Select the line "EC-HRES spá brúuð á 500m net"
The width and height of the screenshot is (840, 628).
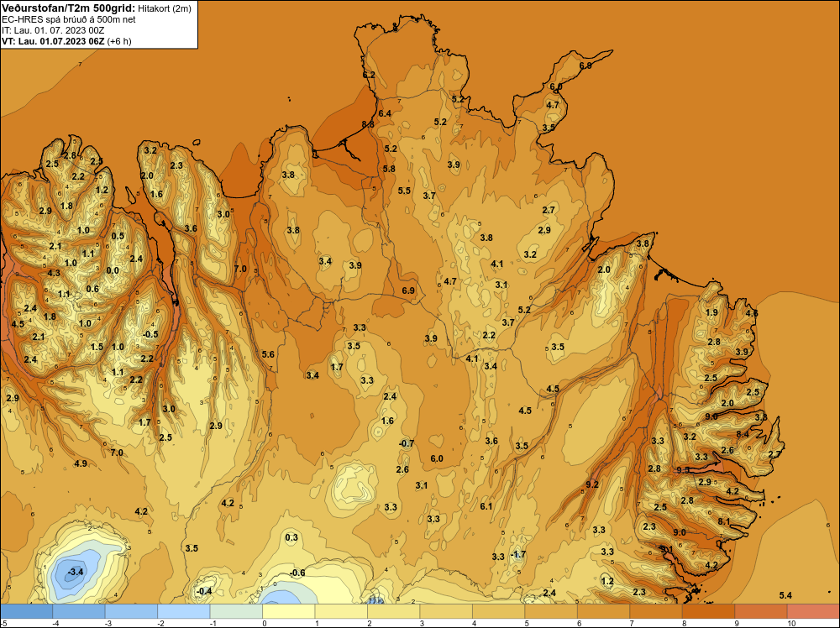[x=69, y=19]
